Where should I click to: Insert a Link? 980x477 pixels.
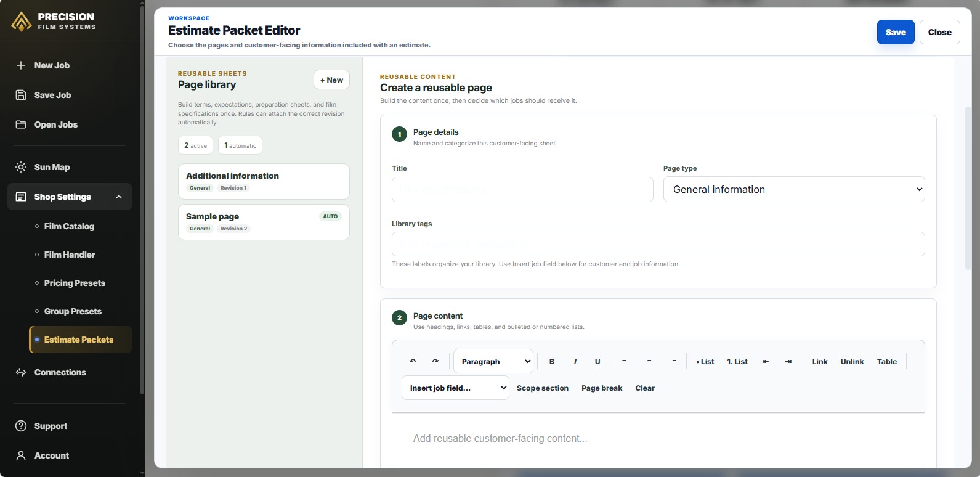[820, 362]
